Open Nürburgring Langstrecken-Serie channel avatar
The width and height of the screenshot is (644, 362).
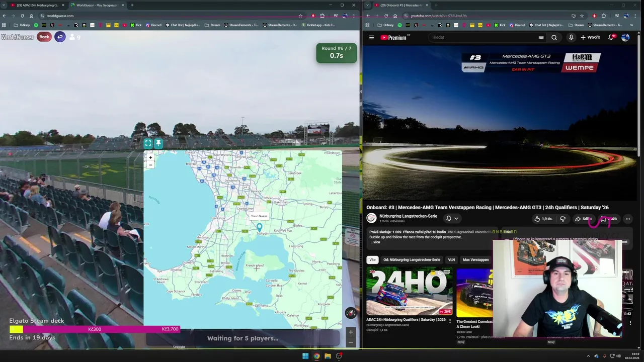click(x=371, y=218)
